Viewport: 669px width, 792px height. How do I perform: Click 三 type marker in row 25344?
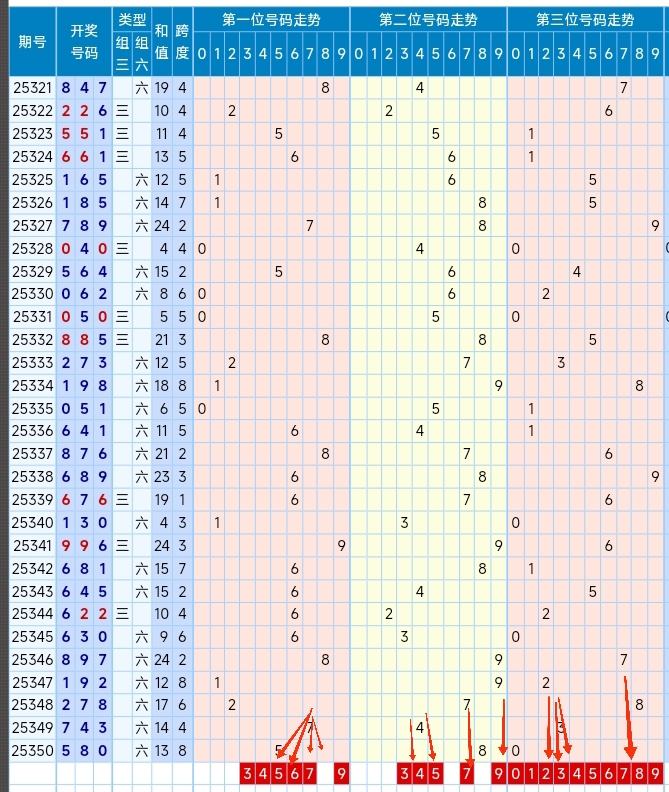point(122,614)
